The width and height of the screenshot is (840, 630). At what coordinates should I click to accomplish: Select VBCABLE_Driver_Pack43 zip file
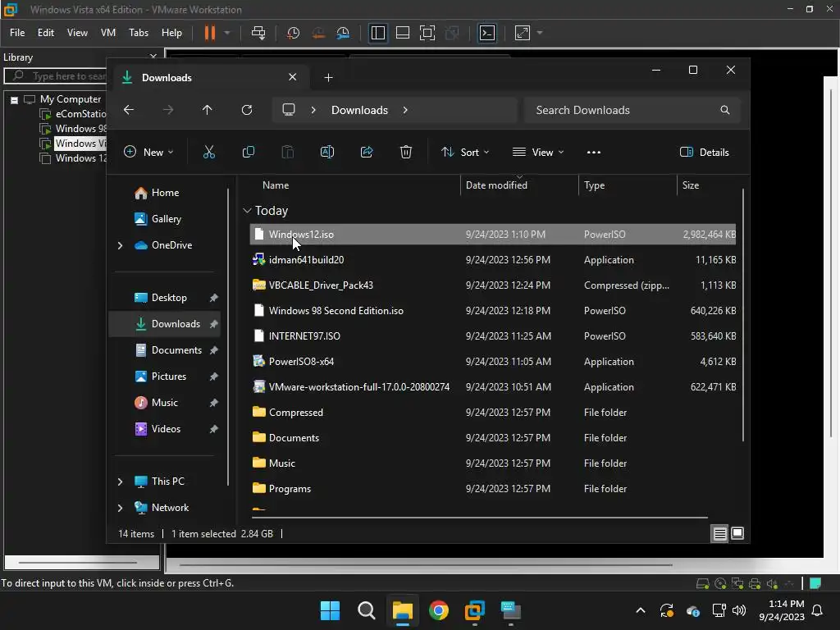point(492,285)
